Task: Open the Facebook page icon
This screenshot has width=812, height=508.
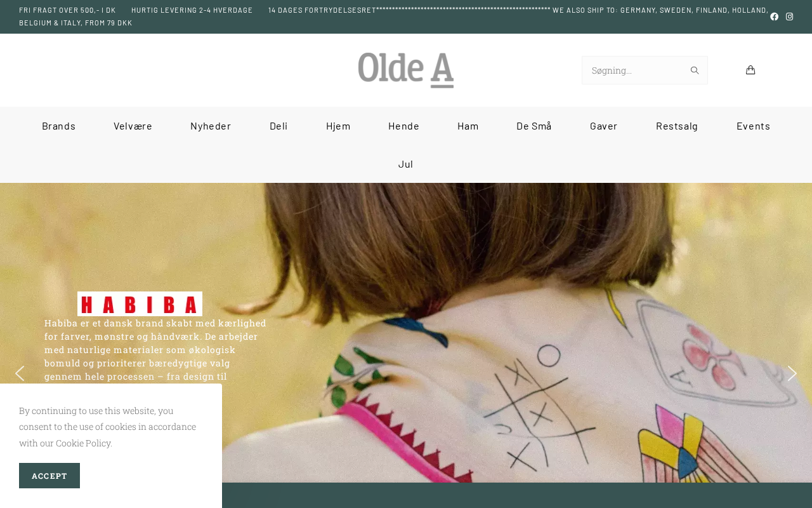Action: 774,17
